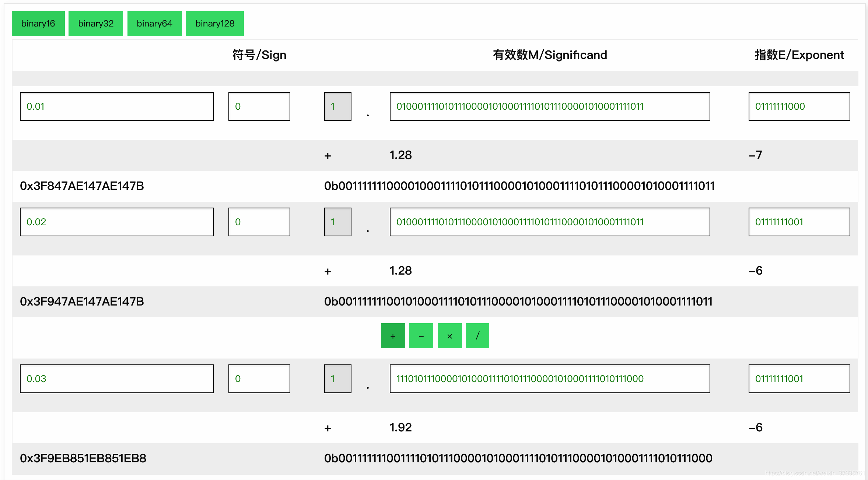Click the significand field in the 0.03 row
This screenshot has height=480, width=868.
549,379
